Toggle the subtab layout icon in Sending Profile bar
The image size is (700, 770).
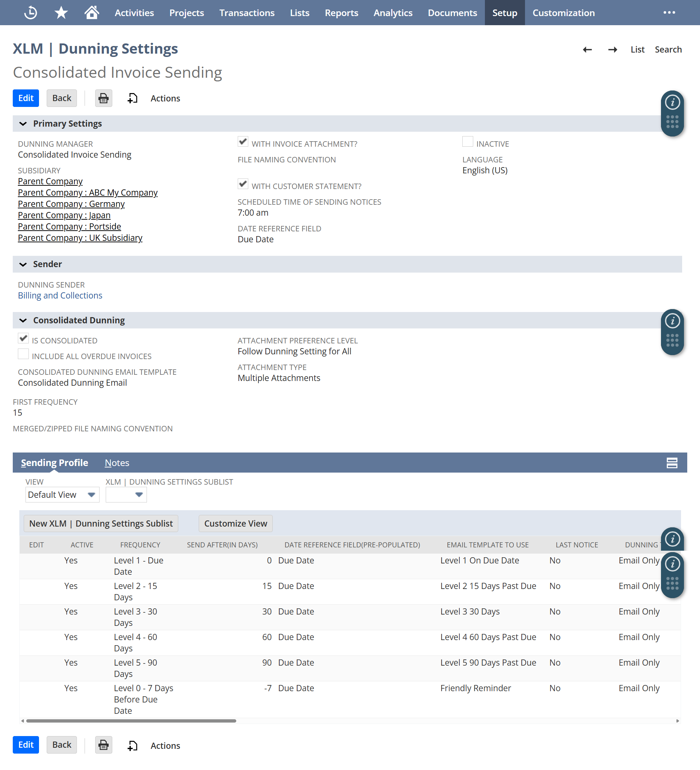(x=672, y=463)
